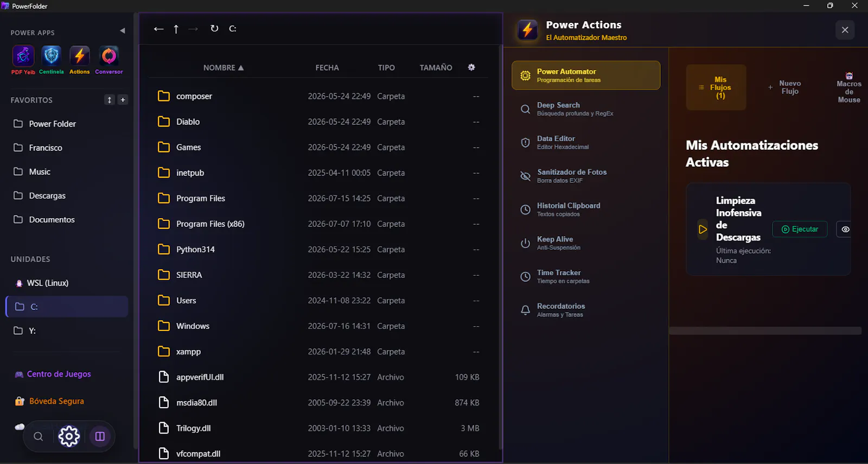Image resolution: width=868 pixels, height=464 pixels.
Task: Go back with the left arrow
Action: [158, 29]
